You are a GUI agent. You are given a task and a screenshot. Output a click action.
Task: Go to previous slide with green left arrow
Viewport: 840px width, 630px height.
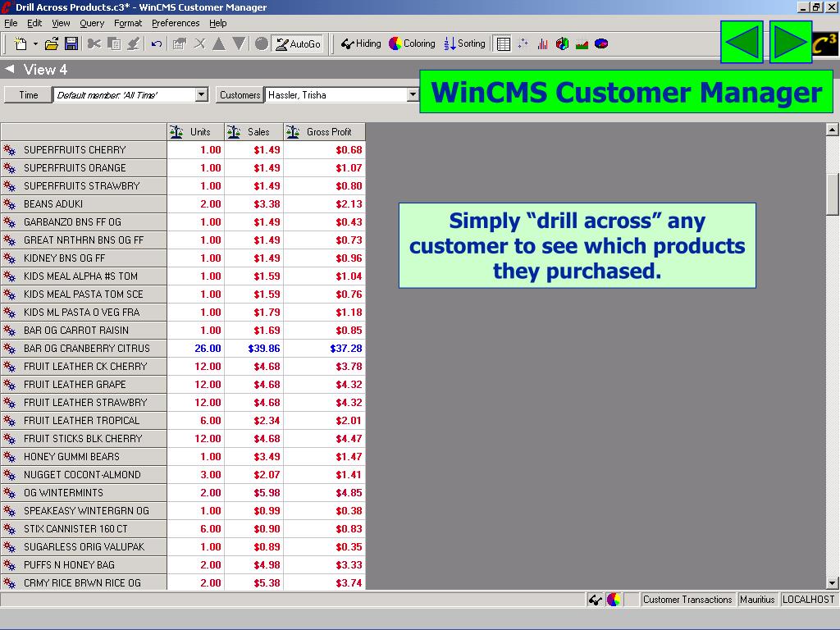point(742,42)
